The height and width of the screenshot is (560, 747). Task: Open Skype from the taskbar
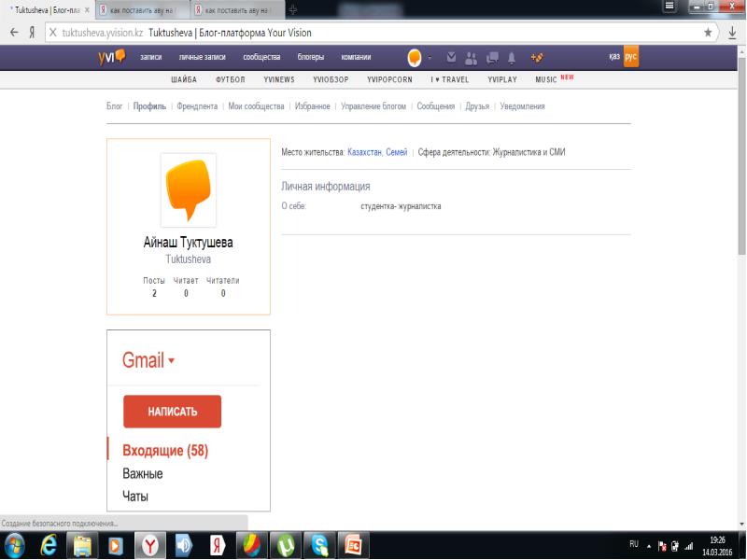[x=319, y=545]
